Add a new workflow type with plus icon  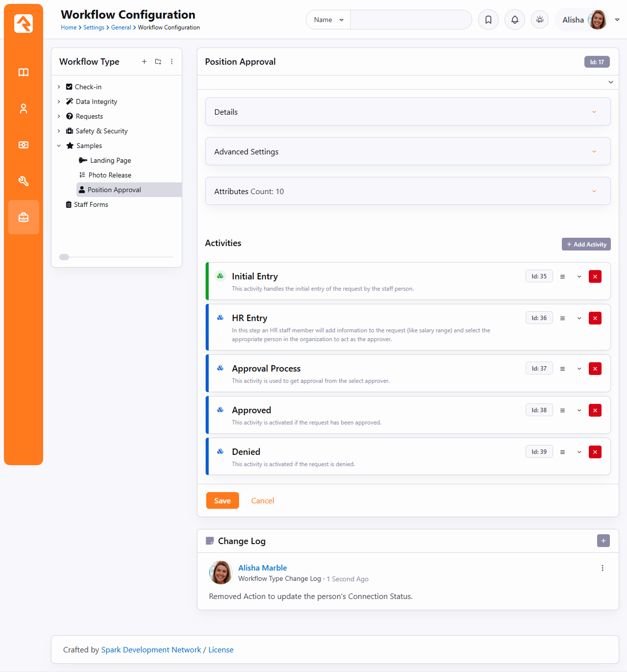coord(144,62)
